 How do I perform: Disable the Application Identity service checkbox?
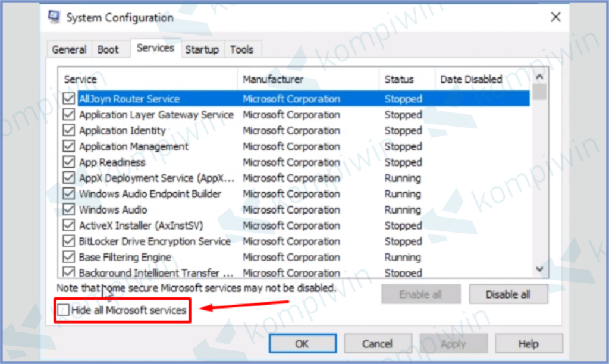(69, 130)
